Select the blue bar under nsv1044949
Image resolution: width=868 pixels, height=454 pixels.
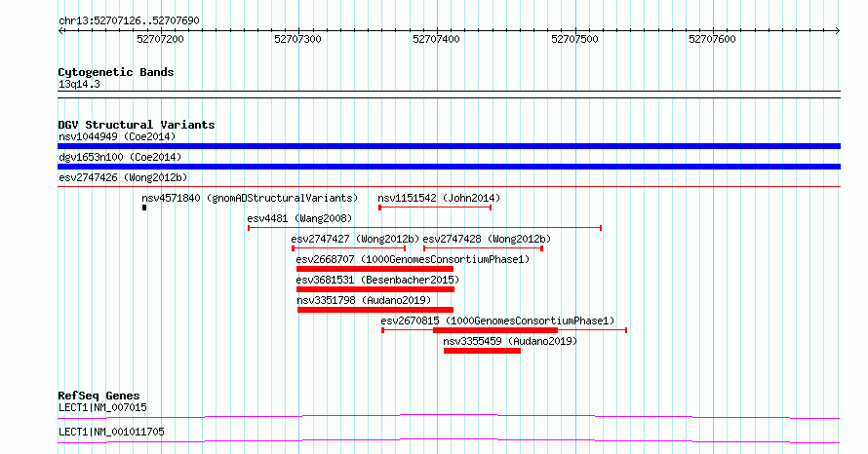tap(449, 146)
